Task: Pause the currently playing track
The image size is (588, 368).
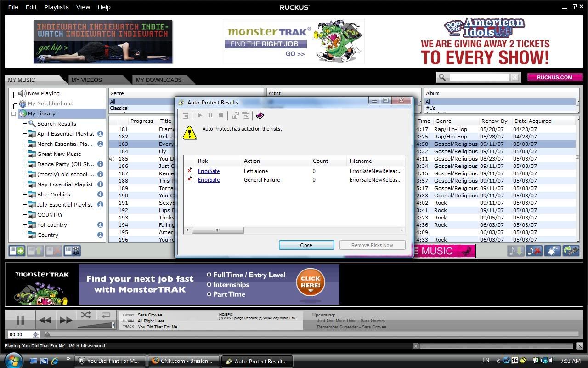Action: point(20,320)
